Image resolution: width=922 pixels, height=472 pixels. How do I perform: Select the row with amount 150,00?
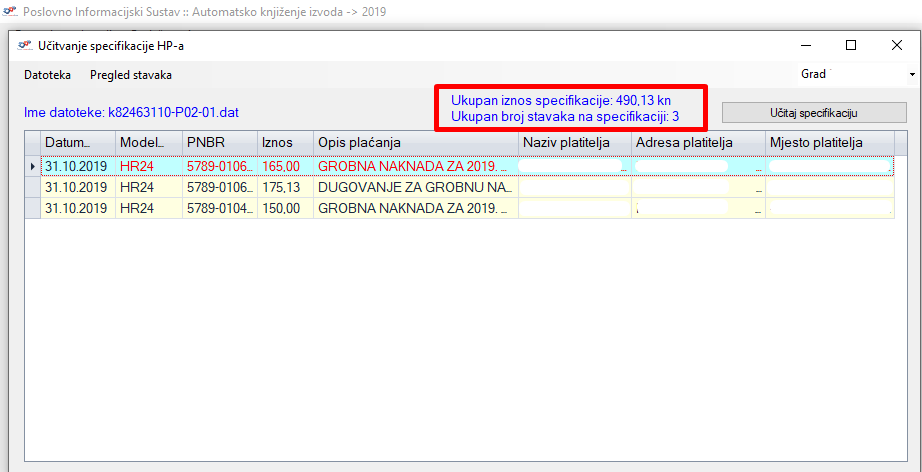pos(285,208)
